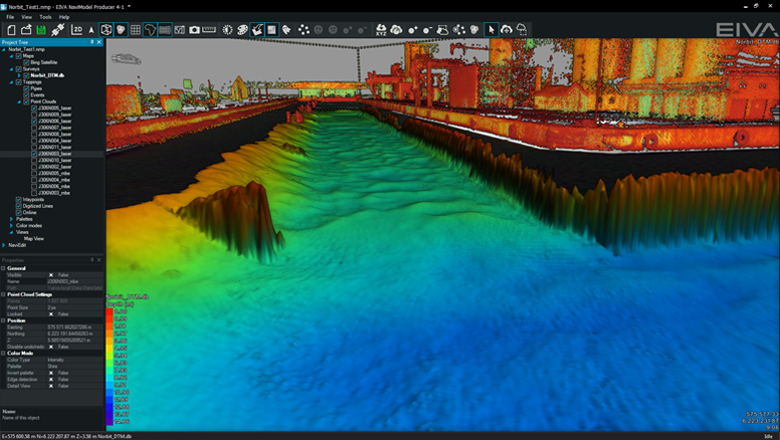Viewport: 780px width, 440px height.
Task: Collapse the Point Clouds tree node
Action: point(19,101)
